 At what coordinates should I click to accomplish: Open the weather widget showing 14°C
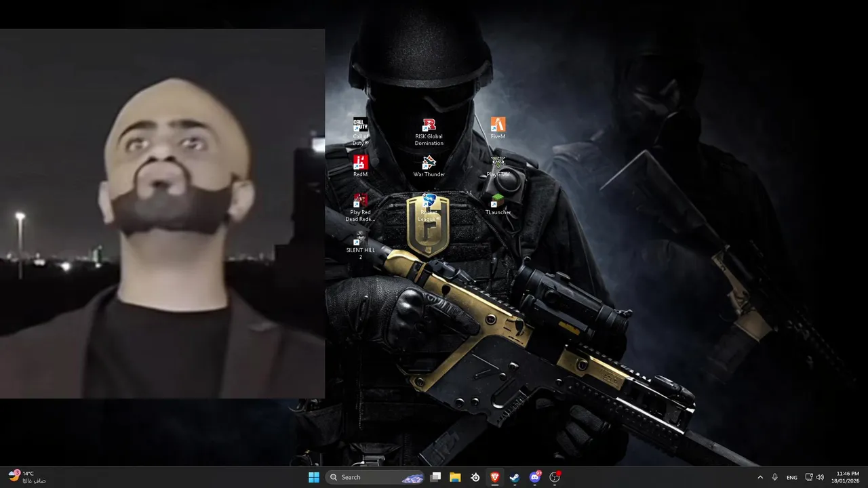point(27,476)
